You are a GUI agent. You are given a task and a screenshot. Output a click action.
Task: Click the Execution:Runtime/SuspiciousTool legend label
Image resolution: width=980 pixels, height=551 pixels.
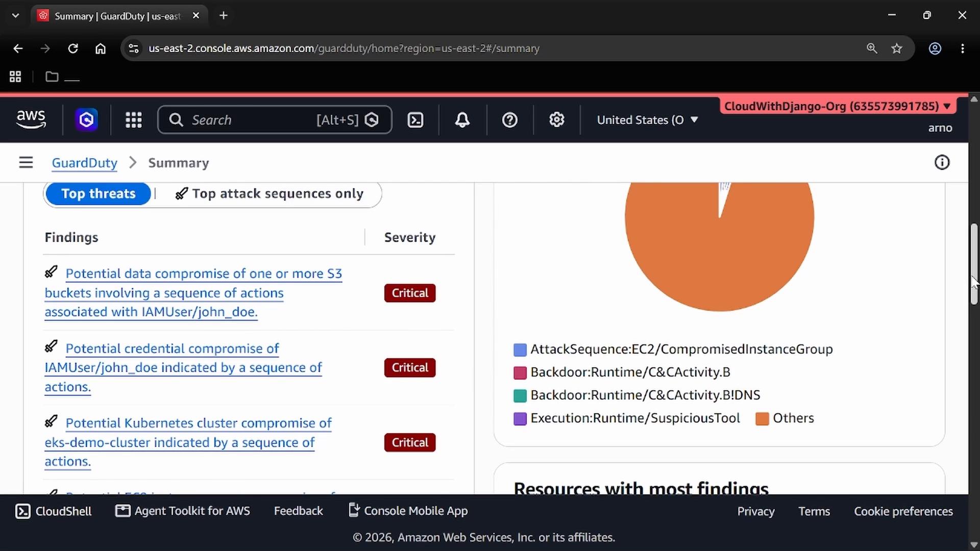(x=635, y=418)
